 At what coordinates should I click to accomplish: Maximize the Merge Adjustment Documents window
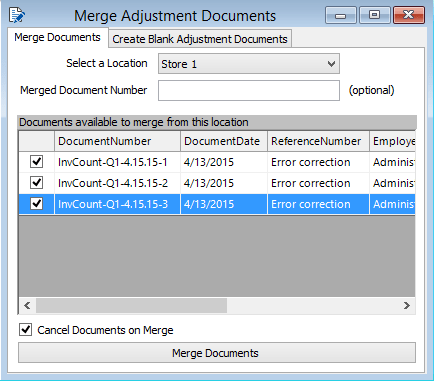[374, 15]
